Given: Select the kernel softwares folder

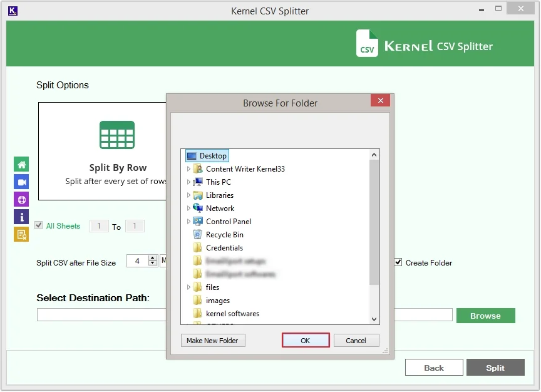Looking at the screenshot, I should tap(232, 314).
